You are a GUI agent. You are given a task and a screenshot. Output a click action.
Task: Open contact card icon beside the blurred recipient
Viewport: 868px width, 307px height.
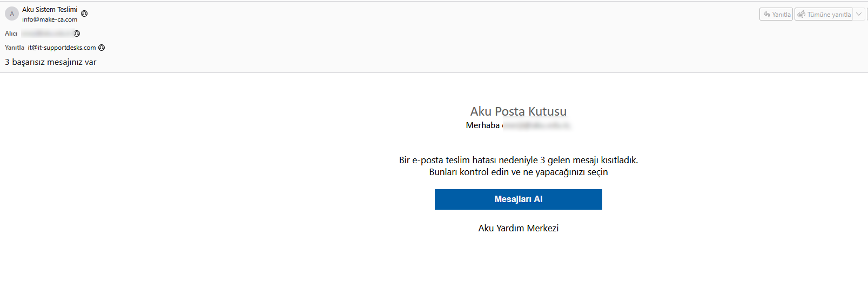point(77,34)
